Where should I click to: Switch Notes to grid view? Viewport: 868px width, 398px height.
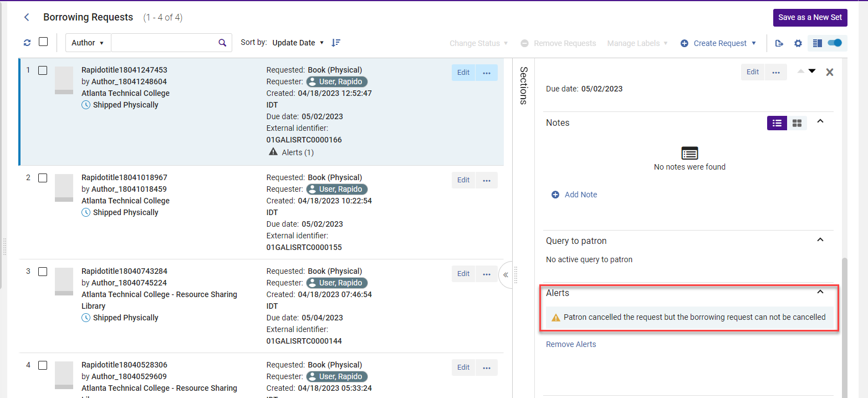coord(796,123)
